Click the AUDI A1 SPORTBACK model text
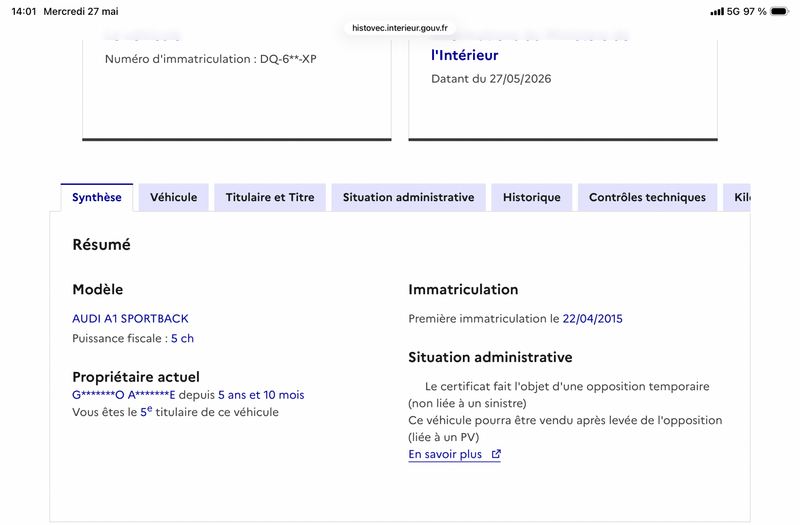800x525 pixels. (130, 319)
